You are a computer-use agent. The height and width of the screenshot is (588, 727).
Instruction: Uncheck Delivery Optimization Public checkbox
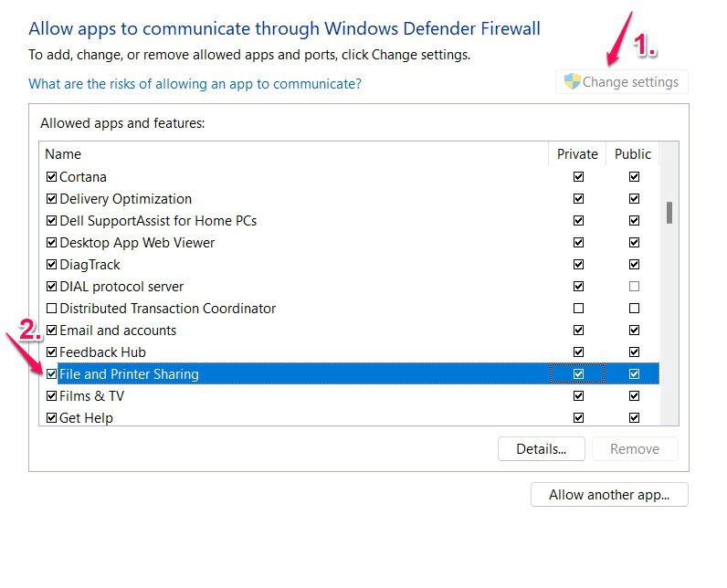coord(634,199)
